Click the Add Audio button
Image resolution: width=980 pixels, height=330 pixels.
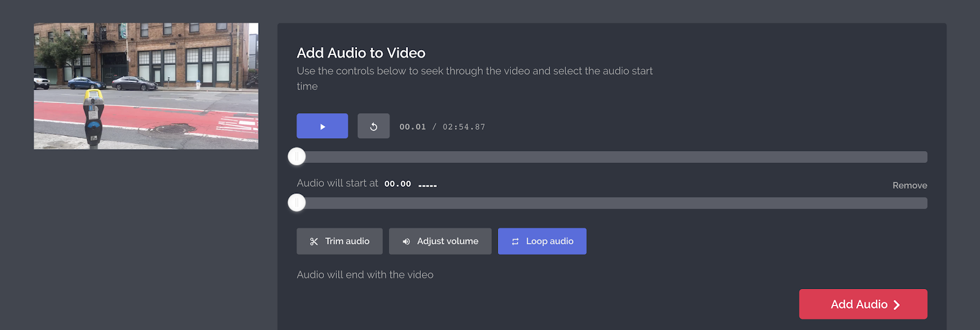863,304
